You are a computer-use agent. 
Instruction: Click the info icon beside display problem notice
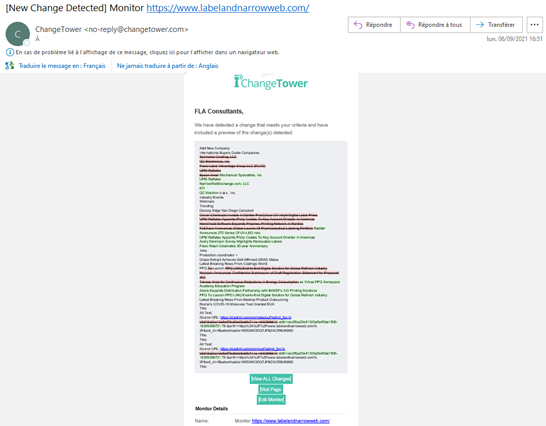[x=10, y=53]
